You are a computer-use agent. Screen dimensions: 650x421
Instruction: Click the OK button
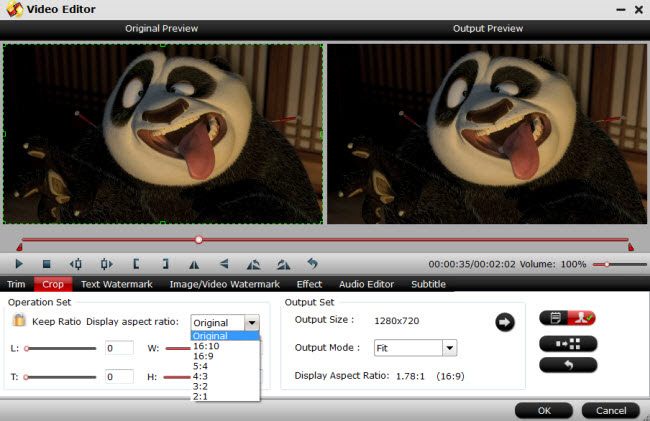tap(544, 411)
